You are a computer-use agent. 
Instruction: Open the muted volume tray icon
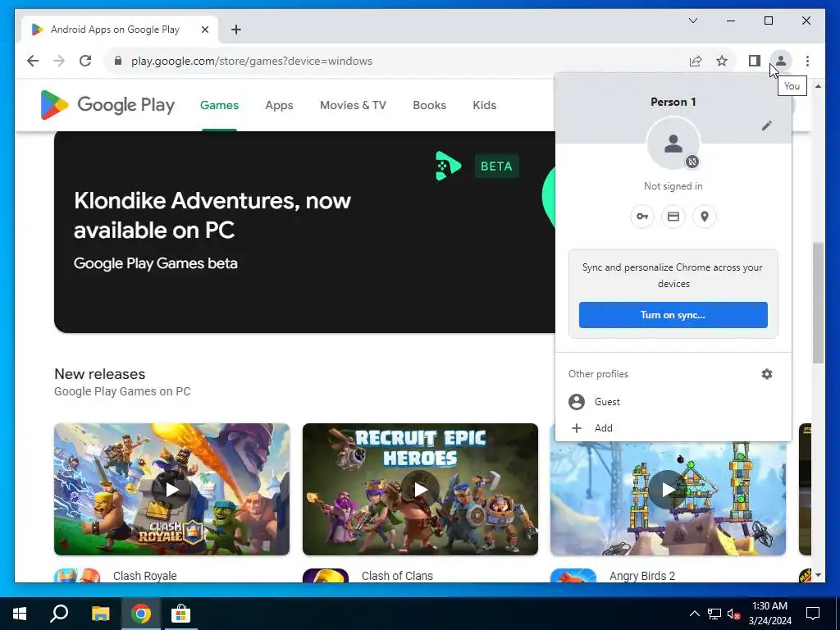[733, 614]
